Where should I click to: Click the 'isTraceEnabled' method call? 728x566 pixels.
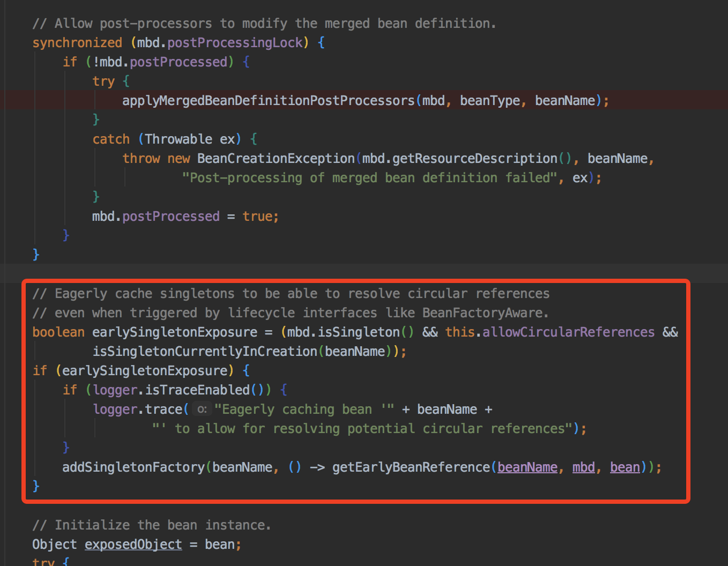[197, 390]
